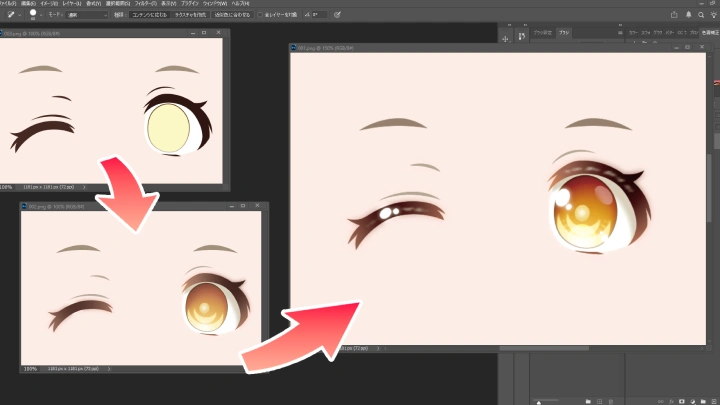Expand the brush picker dropdown arrow
Screen dimensions: 720x405
41,15
